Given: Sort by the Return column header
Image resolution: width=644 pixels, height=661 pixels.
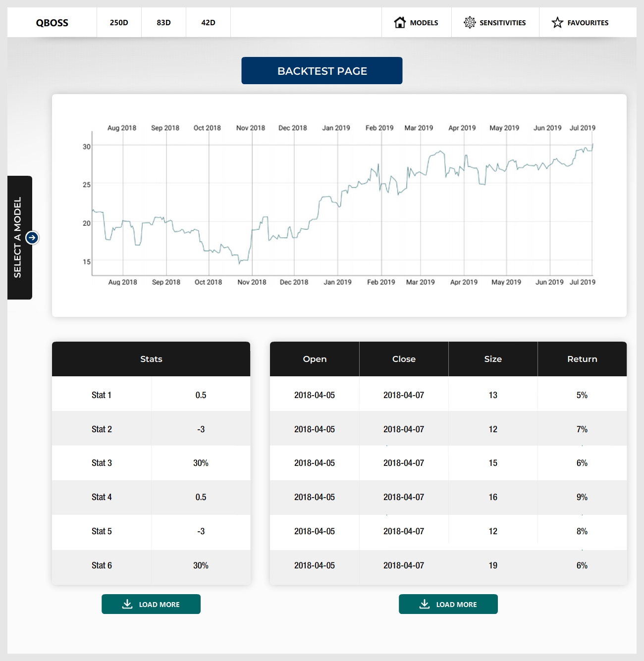Looking at the screenshot, I should tap(582, 359).
